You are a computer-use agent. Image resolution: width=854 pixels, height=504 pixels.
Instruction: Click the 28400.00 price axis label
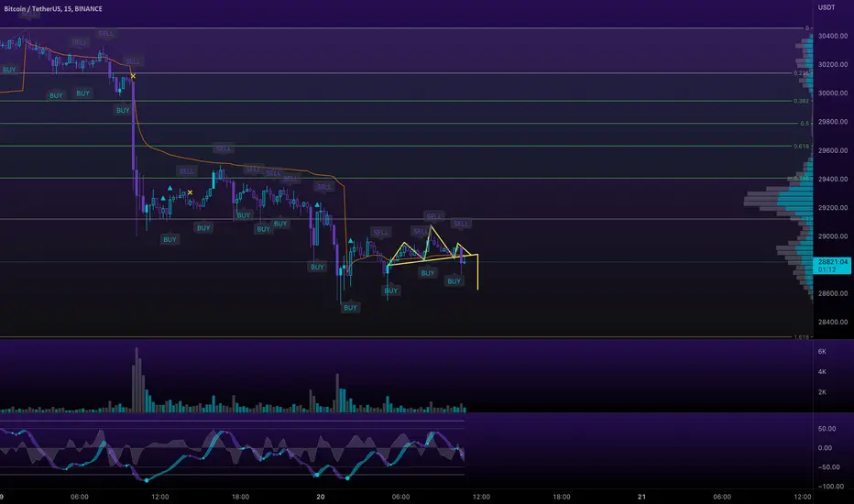pyautogui.click(x=833, y=322)
